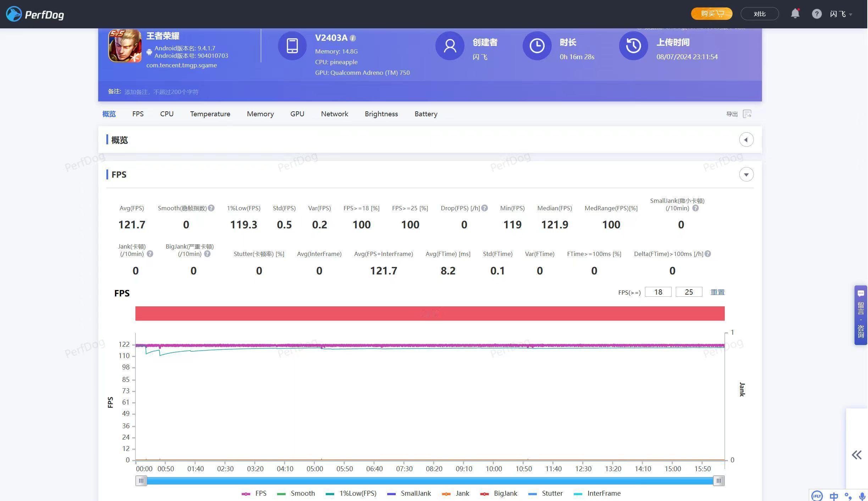The image size is (868, 501).
Task: Toggle BigJank series in legend
Action: click(499, 494)
